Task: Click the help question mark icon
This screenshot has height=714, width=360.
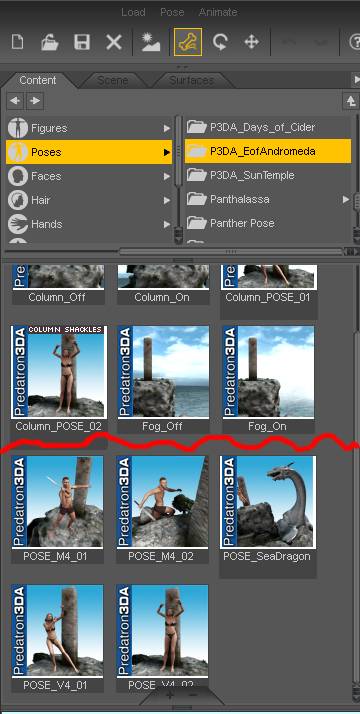Action: (355, 42)
